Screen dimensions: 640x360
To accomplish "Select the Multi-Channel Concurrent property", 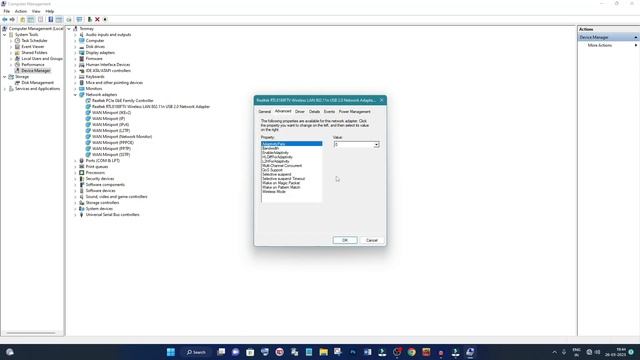I will point(282,166).
